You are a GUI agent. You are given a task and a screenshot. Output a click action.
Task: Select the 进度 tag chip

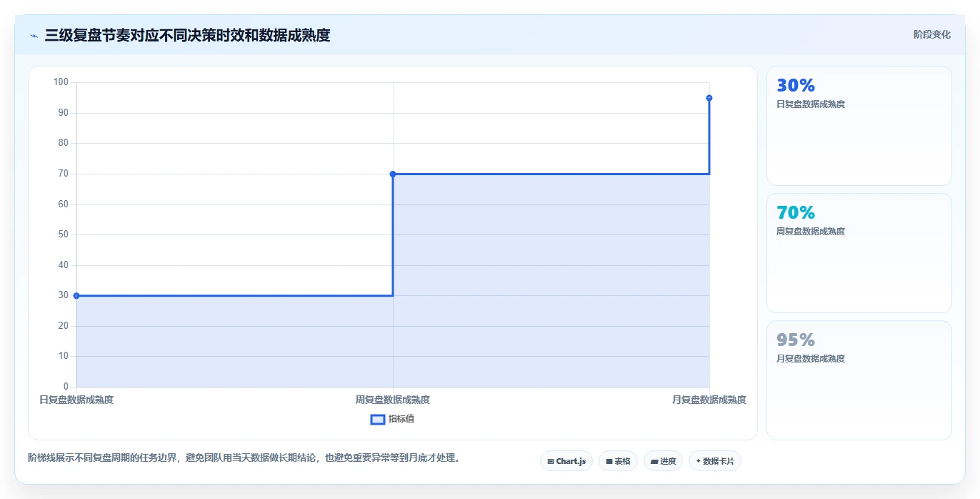click(663, 461)
